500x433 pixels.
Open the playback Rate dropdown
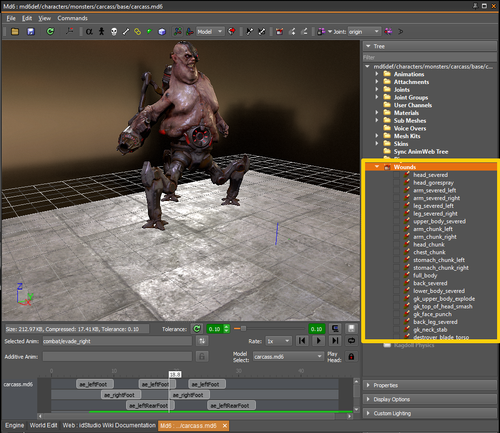279,341
